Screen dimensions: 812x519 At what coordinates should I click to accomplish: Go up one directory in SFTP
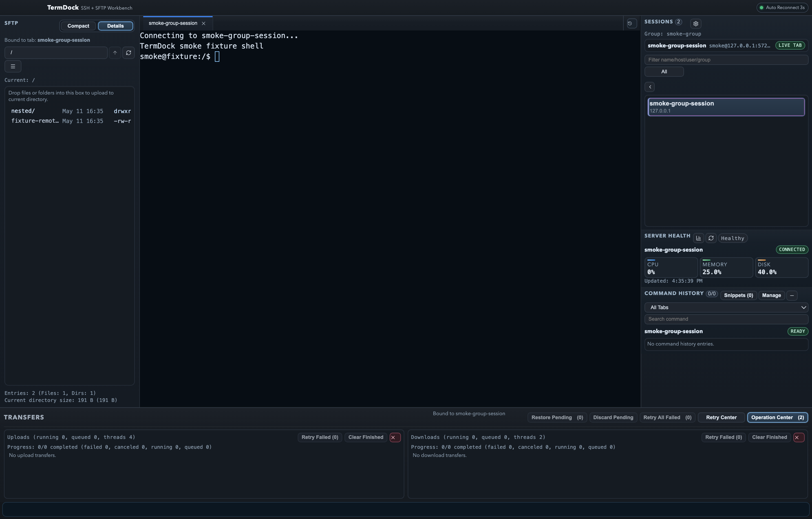[115, 53]
